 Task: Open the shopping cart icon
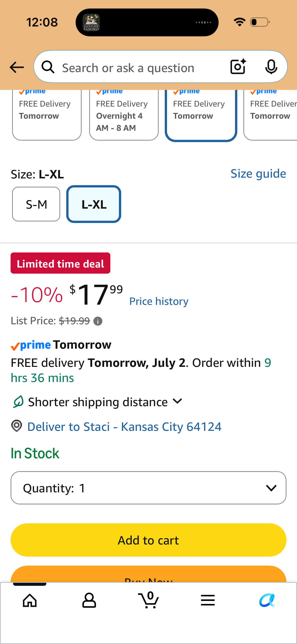tap(149, 600)
